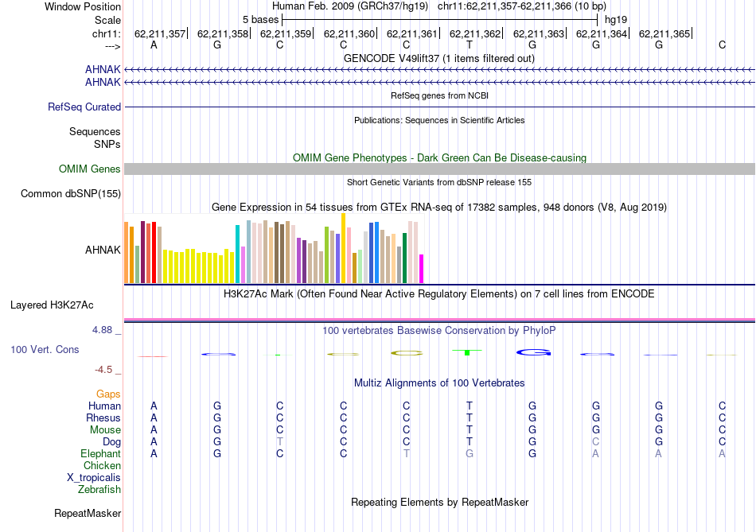
Task: Open the Common dbSNP(155) track label
Action: 71,194
